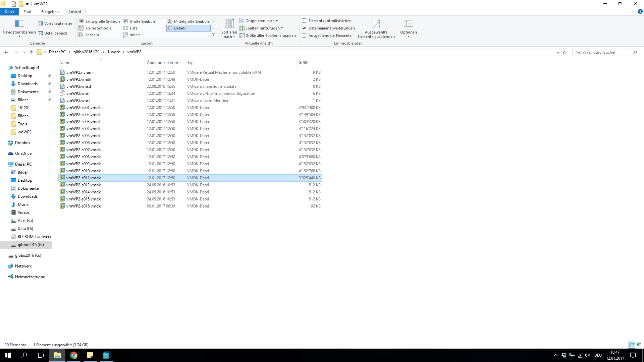644x362 pixels.
Task: Uncheck Dateinamenerweiterungen checkbox
Action: pyautogui.click(x=304, y=28)
